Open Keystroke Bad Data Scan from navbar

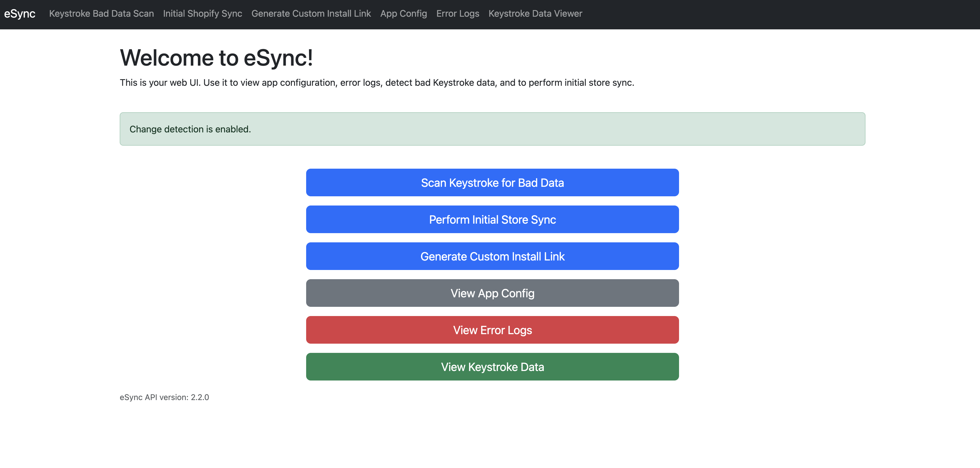(x=101, y=14)
